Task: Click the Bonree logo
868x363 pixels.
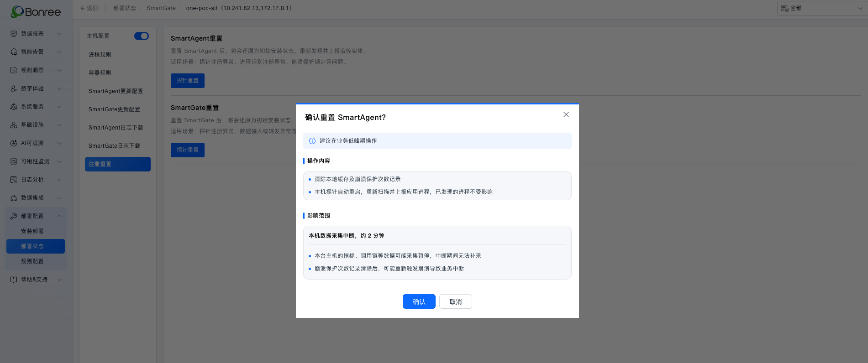Action: click(36, 12)
